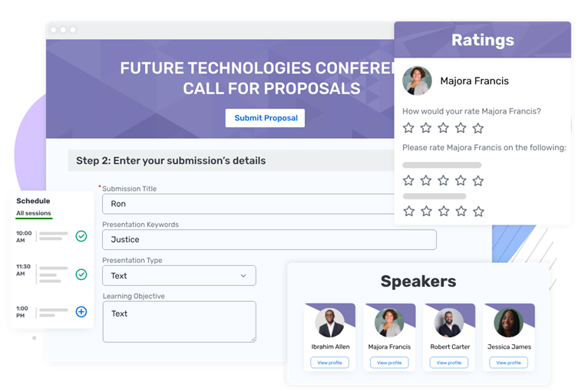This screenshot has width=588, height=391.
Task: Click fourth star in the bottom rating row
Action: point(461,211)
